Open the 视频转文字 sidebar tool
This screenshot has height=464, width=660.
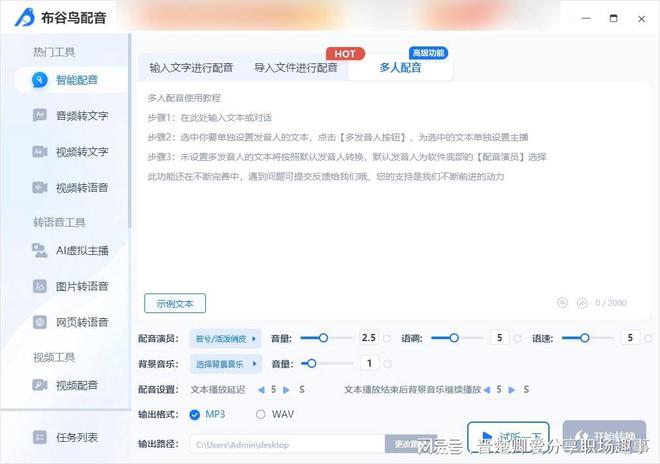(x=71, y=152)
